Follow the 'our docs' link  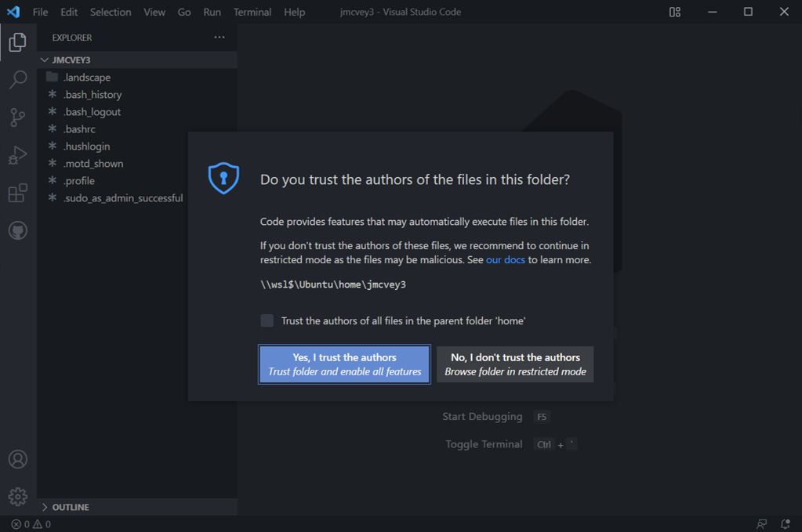[x=506, y=259]
